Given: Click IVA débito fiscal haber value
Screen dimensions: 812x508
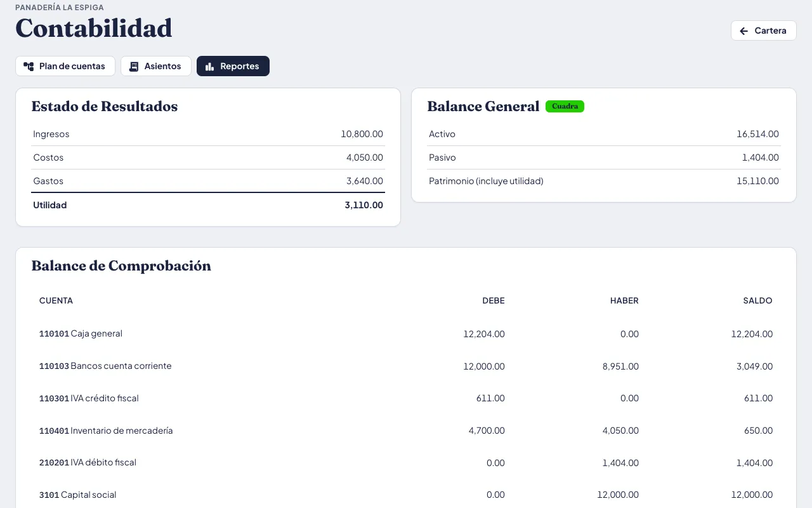Looking at the screenshot, I should pos(620,463).
